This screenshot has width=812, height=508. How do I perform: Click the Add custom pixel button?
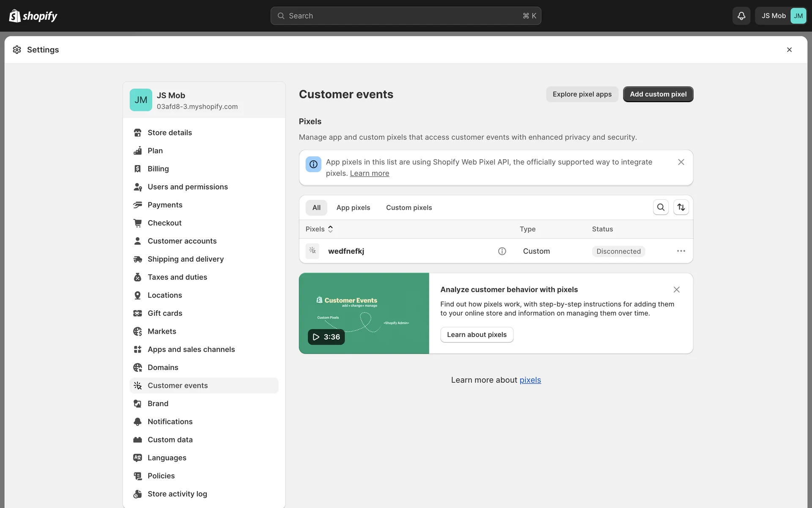(658, 94)
